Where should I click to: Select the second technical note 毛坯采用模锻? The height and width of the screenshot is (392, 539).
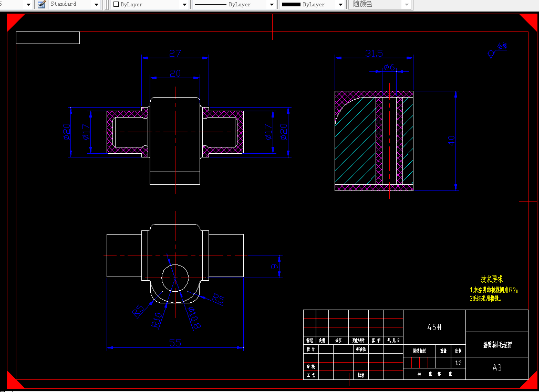click(485, 298)
